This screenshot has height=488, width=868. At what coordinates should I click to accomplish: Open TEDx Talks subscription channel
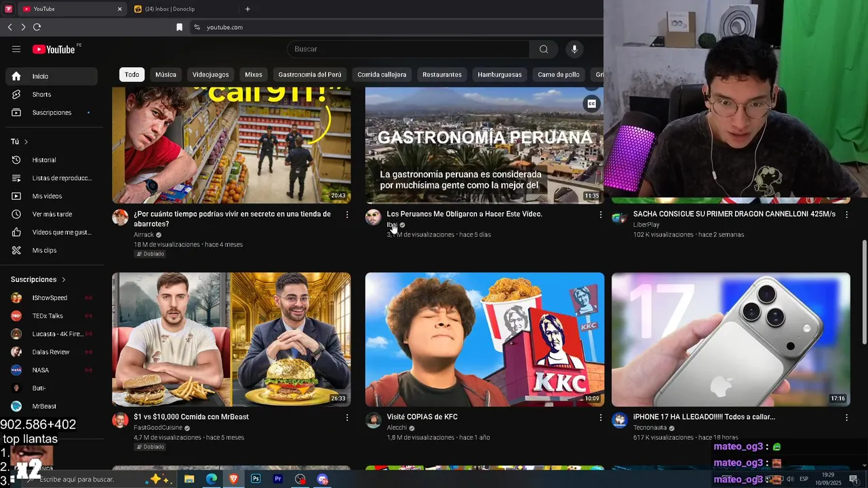(x=52, y=316)
